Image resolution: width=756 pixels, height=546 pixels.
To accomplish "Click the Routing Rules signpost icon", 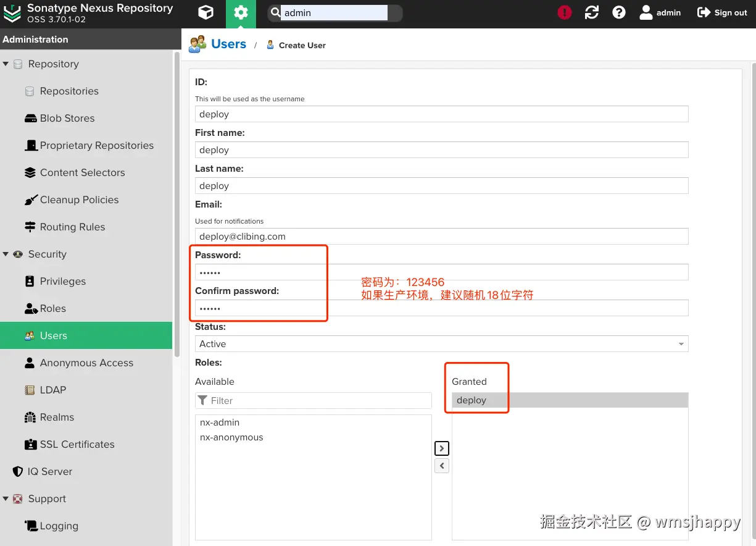I will point(30,227).
